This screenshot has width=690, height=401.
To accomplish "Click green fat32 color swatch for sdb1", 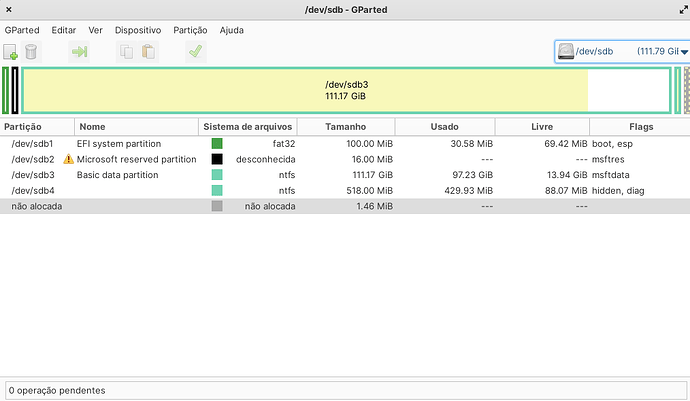I will tap(217, 143).
